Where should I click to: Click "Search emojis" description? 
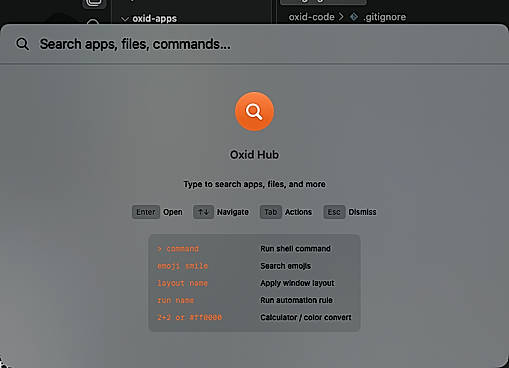[x=285, y=266]
